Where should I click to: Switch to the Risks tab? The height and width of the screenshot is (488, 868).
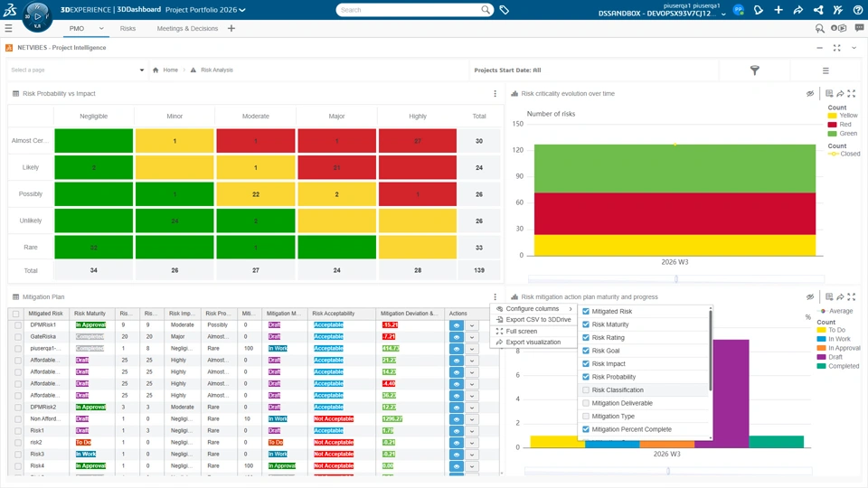pos(127,28)
